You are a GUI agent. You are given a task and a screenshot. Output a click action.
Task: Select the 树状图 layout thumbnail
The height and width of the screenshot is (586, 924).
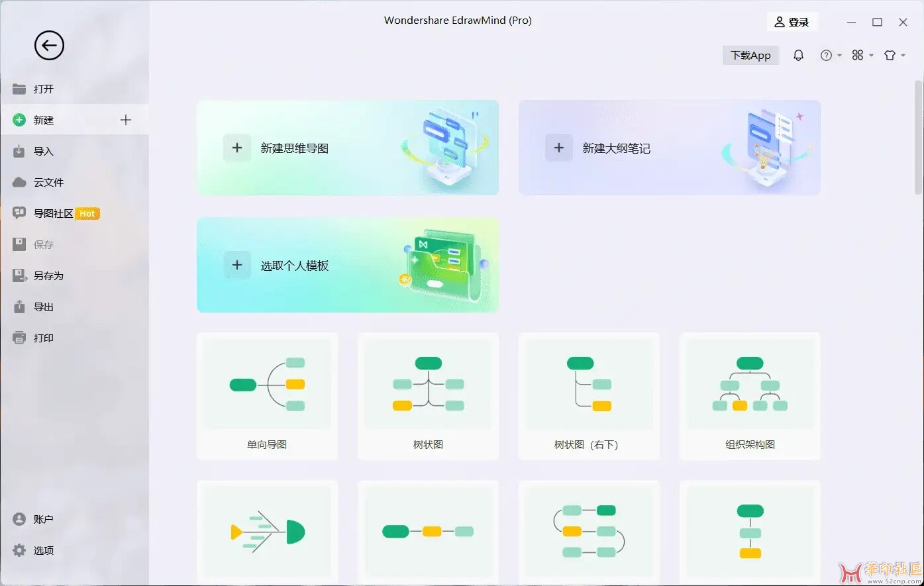pos(429,396)
